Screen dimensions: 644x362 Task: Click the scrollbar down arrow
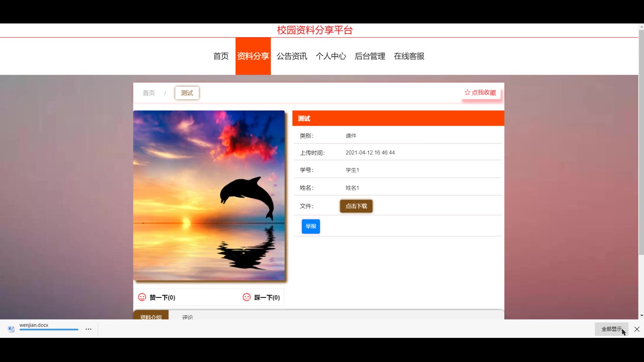pos(641,316)
